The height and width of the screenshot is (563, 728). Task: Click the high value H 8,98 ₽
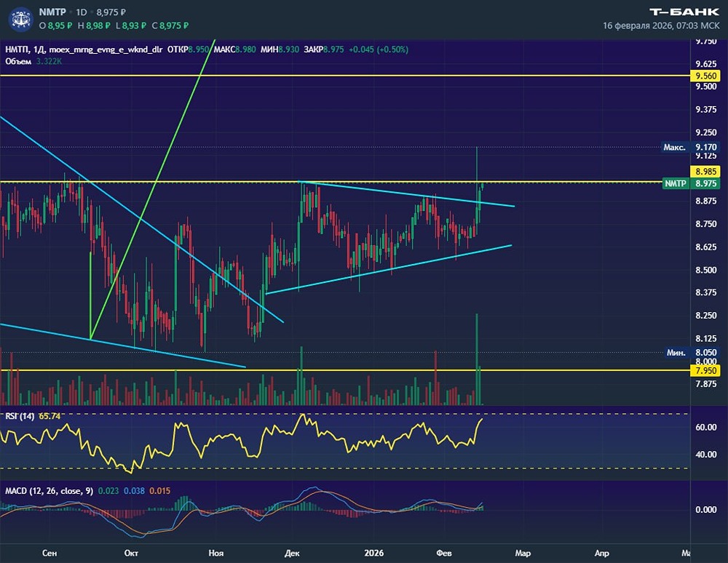[94, 25]
